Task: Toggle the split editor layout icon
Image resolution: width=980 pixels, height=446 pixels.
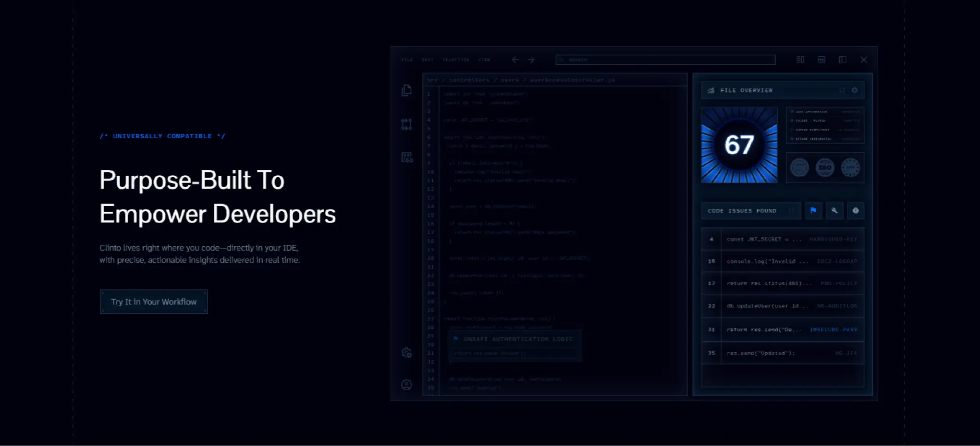Action: point(800,60)
